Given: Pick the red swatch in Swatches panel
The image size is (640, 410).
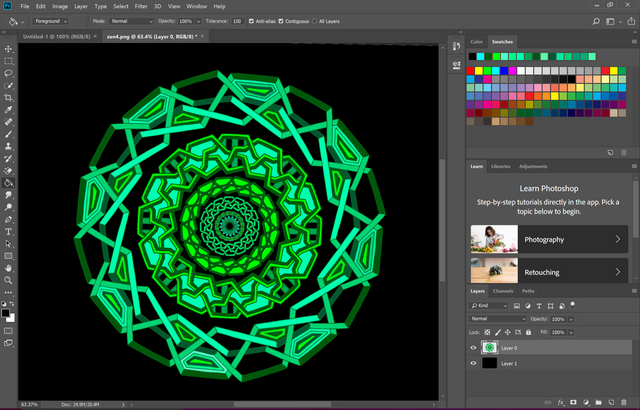Looking at the screenshot, I should (472, 71).
